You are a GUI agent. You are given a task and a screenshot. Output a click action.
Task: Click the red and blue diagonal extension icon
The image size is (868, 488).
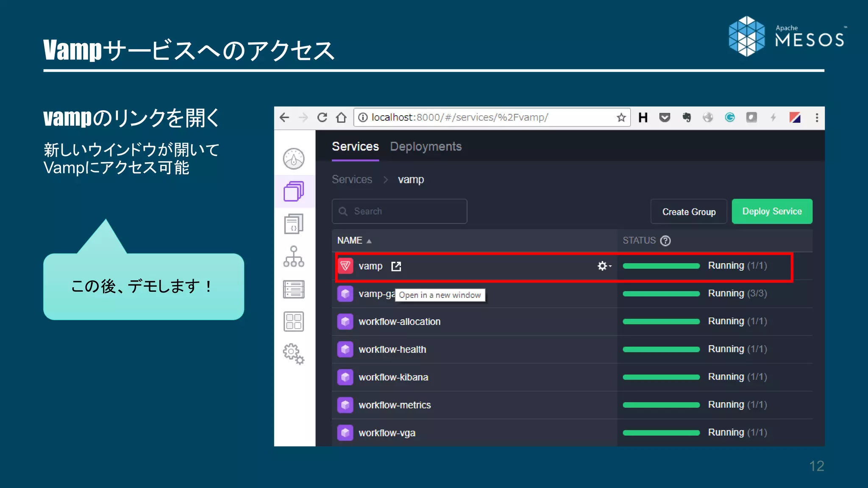coord(795,117)
